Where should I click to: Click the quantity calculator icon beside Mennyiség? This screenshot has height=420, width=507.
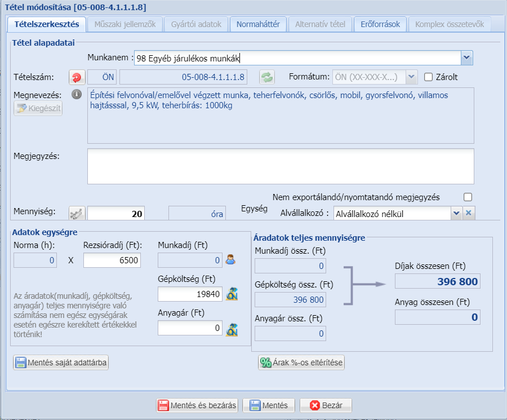(75, 213)
